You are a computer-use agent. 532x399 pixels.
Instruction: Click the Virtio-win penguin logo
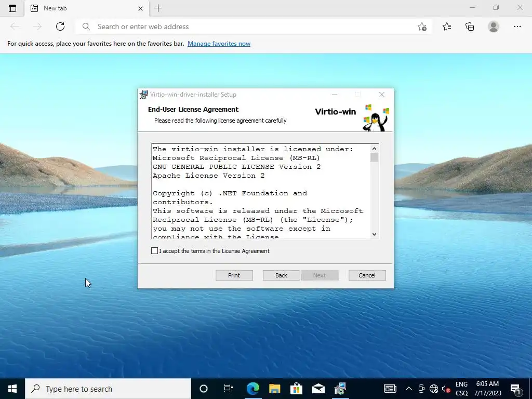(x=376, y=118)
